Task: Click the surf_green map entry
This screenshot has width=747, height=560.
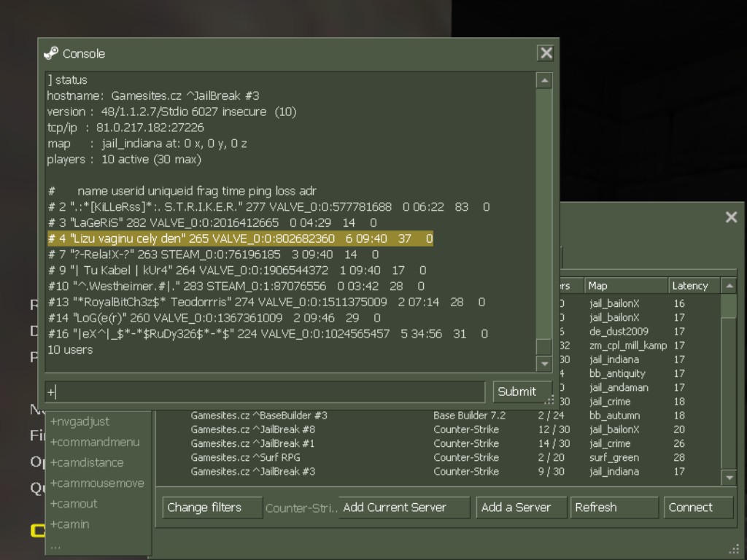Action: pos(614,458)
